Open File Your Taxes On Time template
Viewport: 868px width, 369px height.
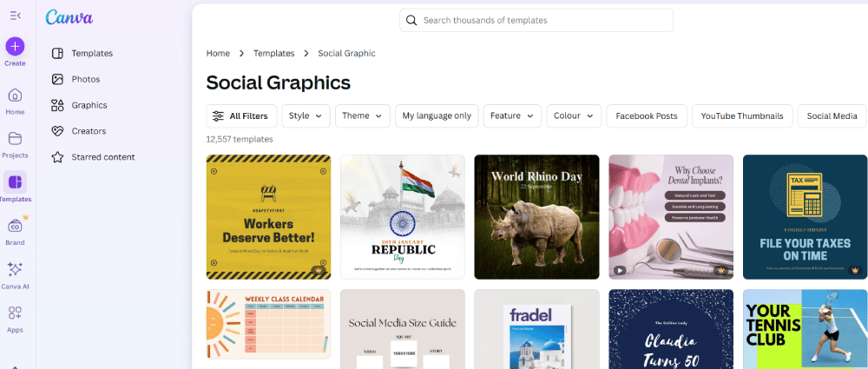(805, 217)
